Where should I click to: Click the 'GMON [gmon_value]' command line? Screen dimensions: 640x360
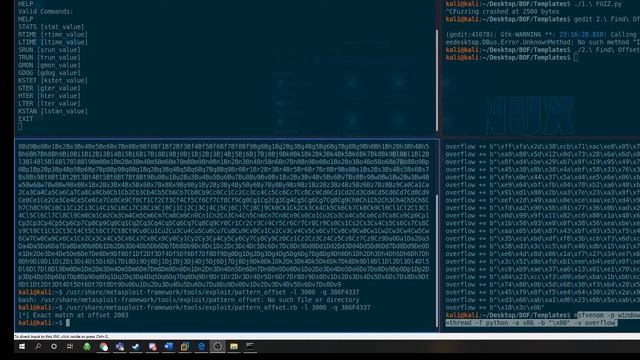(49, 65)
